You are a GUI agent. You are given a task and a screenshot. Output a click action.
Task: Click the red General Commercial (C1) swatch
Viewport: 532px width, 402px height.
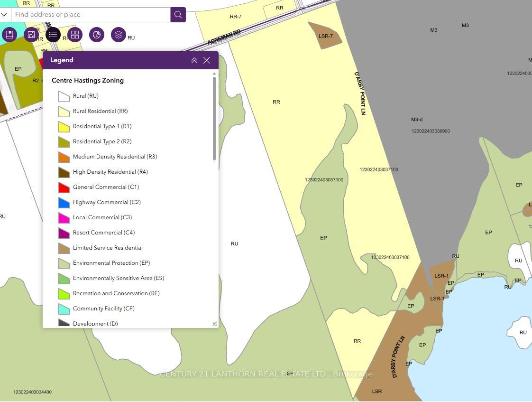[64, 187]
